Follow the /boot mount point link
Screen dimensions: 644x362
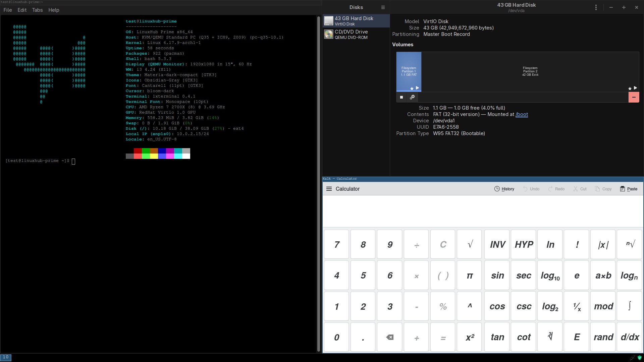(522, 114)
